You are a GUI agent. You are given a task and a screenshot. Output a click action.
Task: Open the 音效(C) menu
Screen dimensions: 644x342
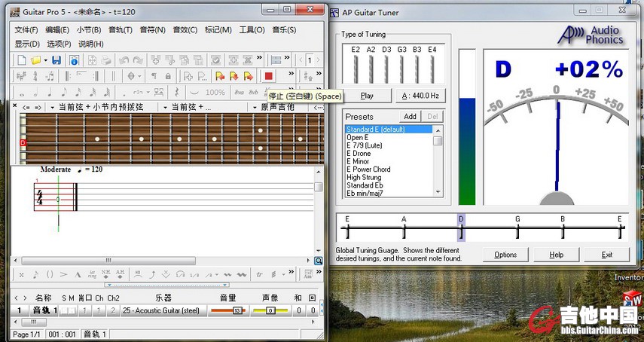(185, 30)
